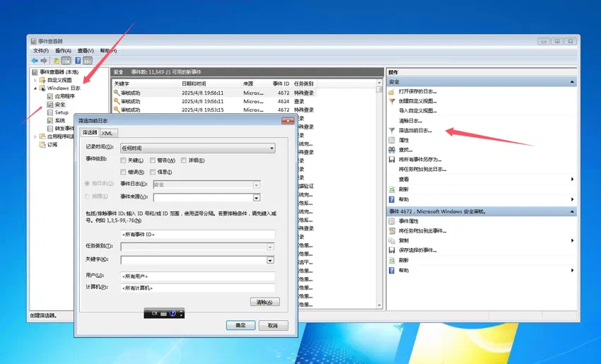The height and width of the screenshot is (364, 601).
Task: Switch to the XML tab
Action: click(x=107, y=133)
